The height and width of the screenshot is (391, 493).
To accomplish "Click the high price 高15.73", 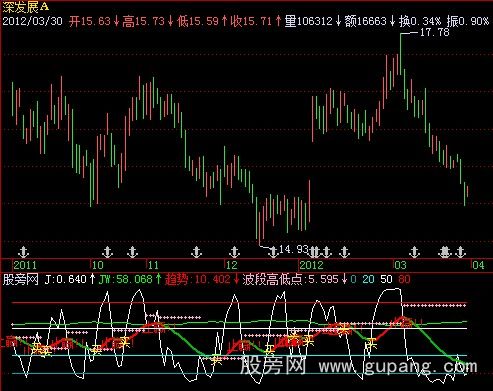I will pyautogui.click(x=143, y=21).
